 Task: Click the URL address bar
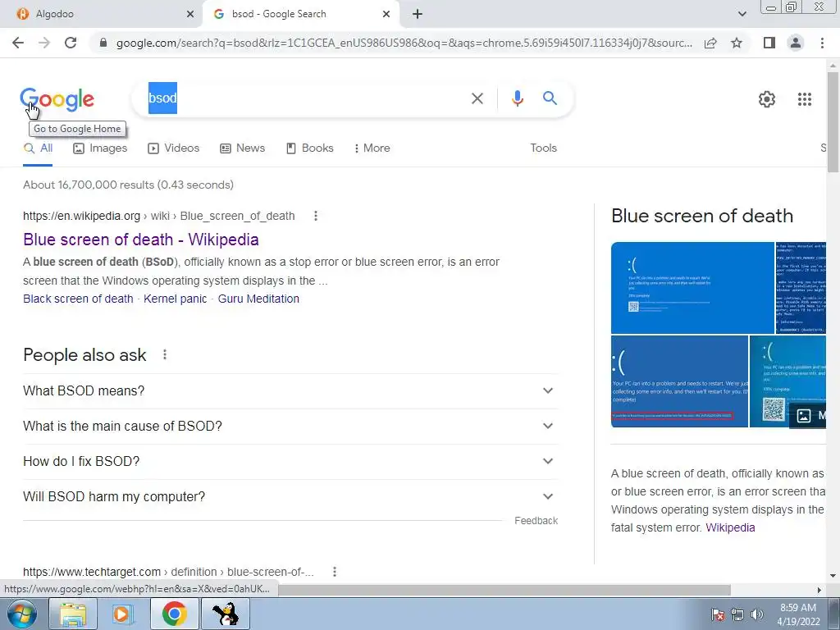404,43
